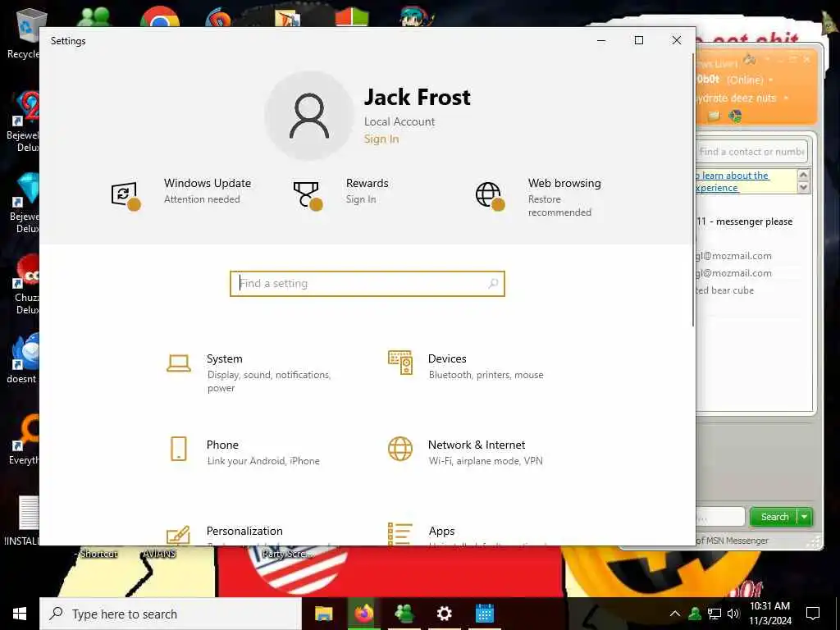Open the personal message dropdown arrow in Messenger

786,98
